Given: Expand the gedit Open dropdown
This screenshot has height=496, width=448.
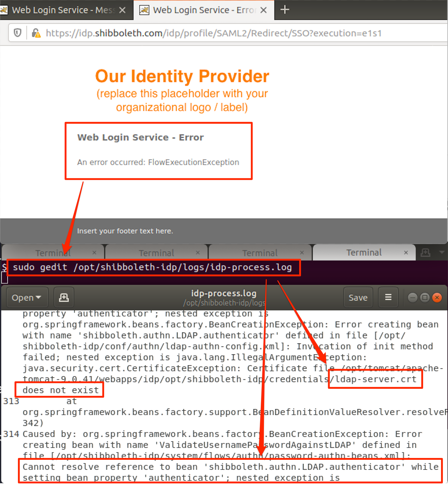Looking at the screenshot, I should point(27,297).
